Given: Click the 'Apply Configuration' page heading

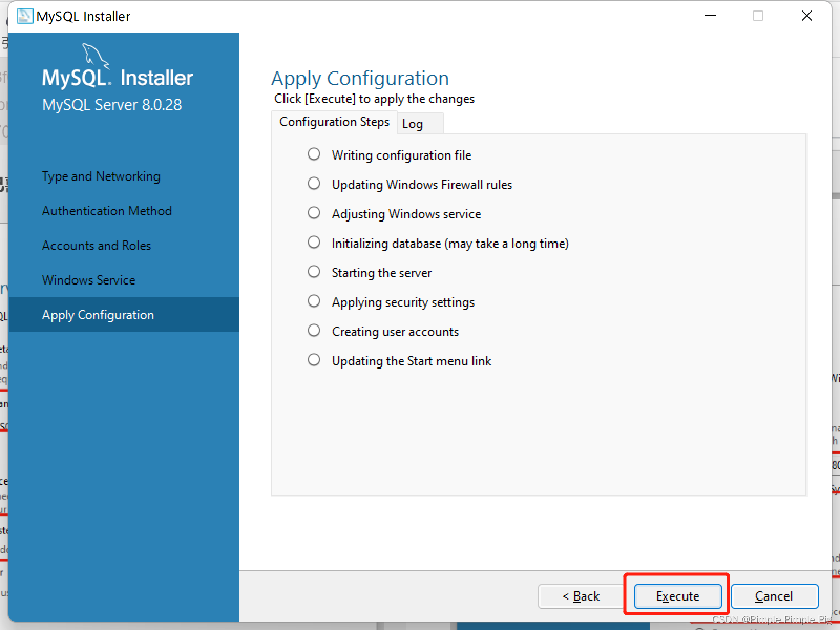Looking at the screenshot, I should pyautogui.click(x=360, y=79).
